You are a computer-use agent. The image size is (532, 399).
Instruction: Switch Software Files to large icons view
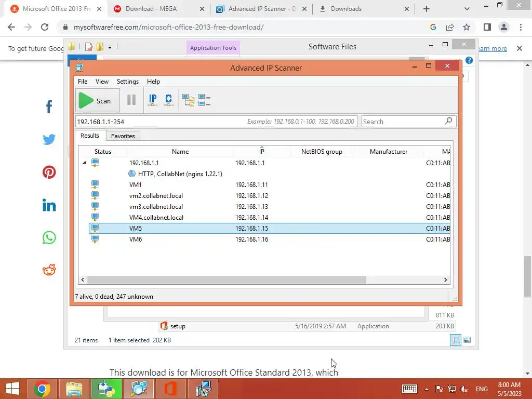[x=467, y=340]
